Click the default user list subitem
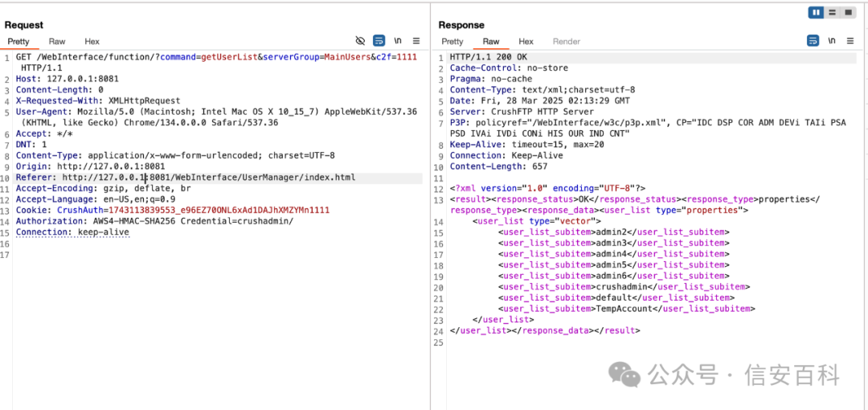Screen dimensions: 868x410 coord(616,298)
